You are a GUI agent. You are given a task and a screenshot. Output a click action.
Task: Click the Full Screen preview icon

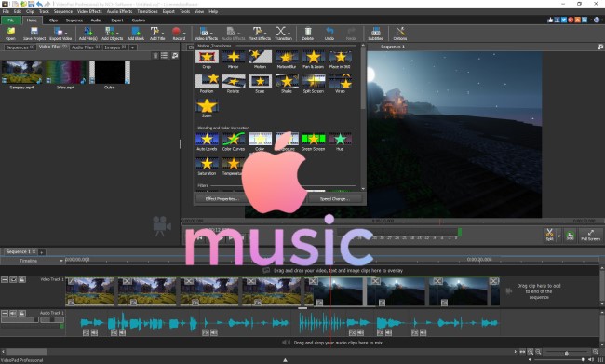point(591,235)
